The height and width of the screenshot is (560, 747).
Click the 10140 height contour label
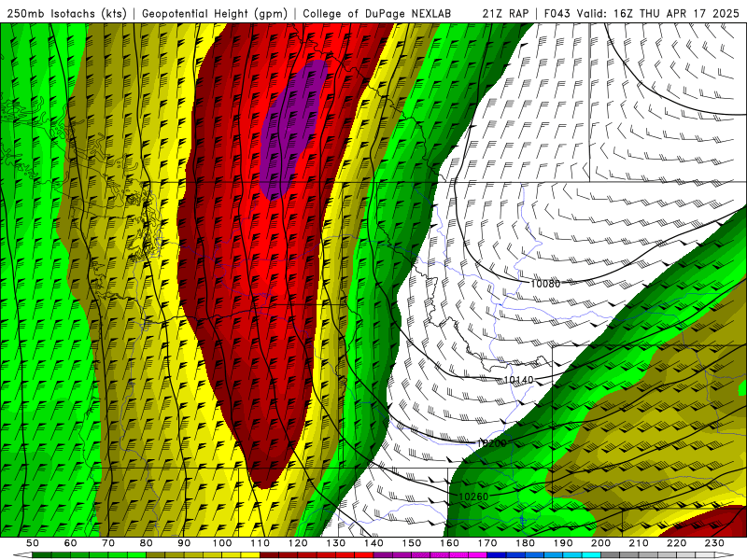pyautogui.click(x=518, y=380)
